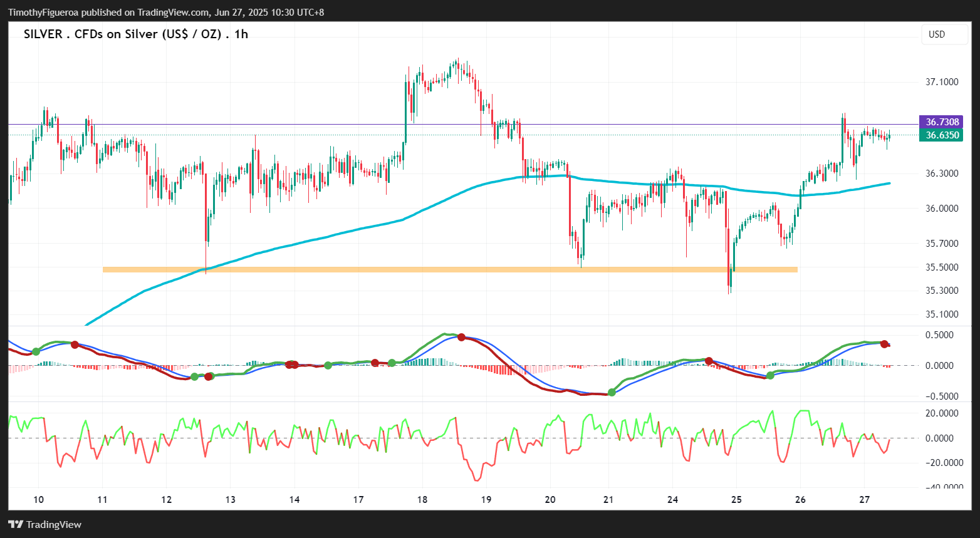980x538 pixels.
Task: Click date label 11 on time axis
Action: pyautogui.click(x=103, y=500)
